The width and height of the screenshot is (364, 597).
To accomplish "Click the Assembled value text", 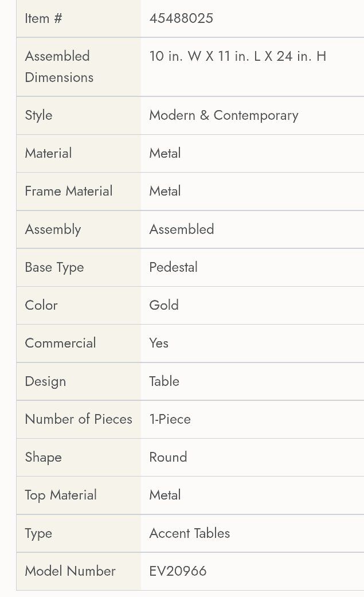I will coord(182,229).
